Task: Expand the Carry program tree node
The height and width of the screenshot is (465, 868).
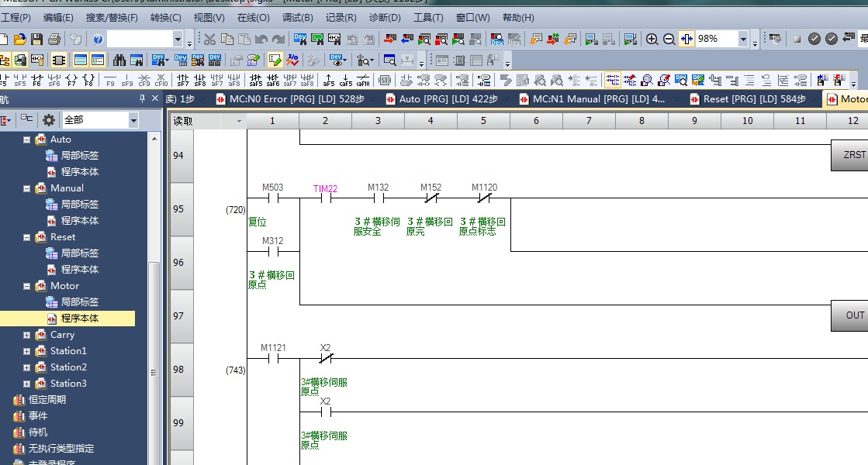Action: point(27,335)
